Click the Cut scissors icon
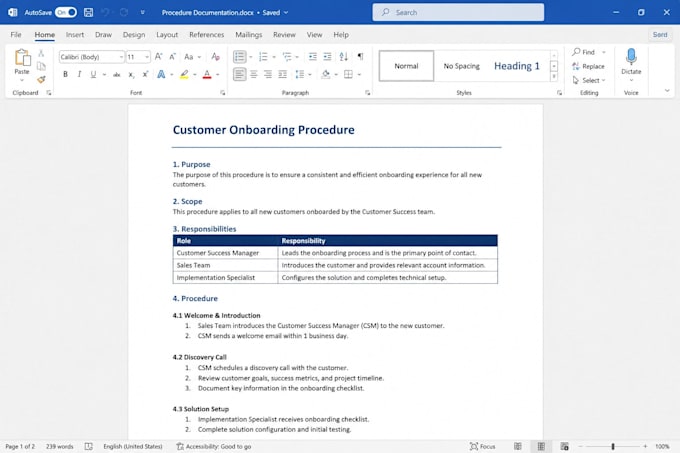The height and width of the screenshot is (453, 680). click(41, 53)
